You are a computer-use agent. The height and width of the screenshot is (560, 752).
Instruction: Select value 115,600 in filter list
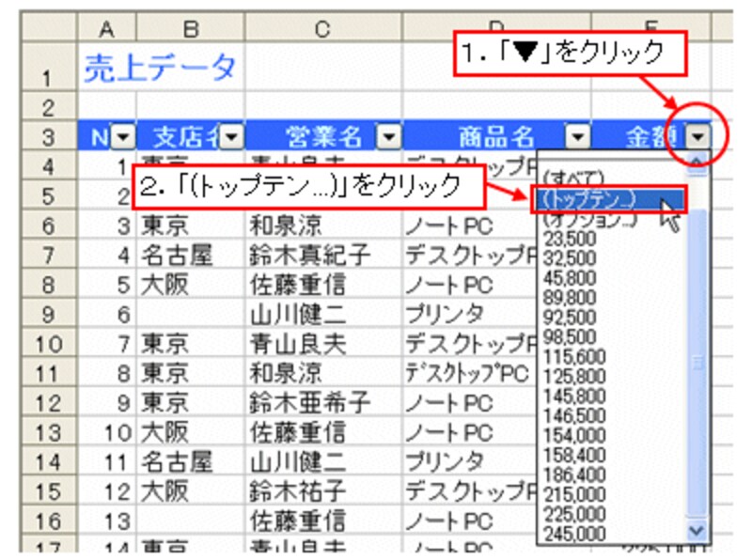(x=574, y=356)
